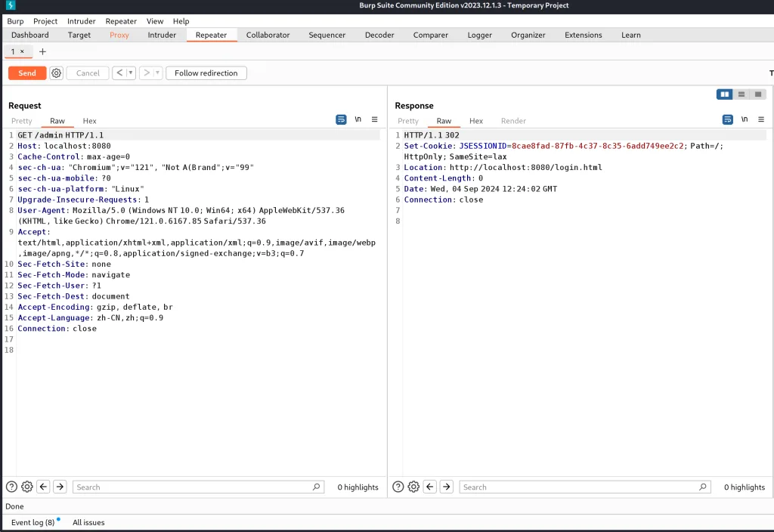
Task: Open the Repeater menu in menu bar
Action: (x=121, y=21)
